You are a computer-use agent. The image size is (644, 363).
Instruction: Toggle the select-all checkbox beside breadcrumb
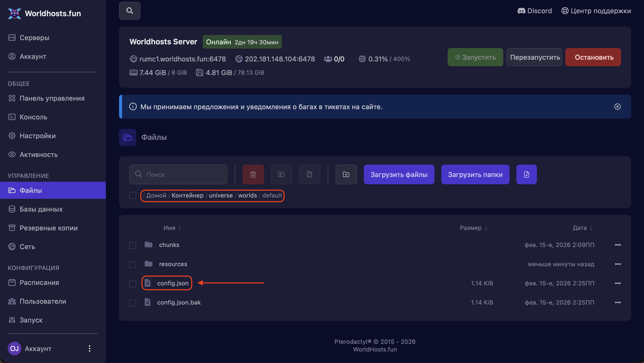(133, 195)
